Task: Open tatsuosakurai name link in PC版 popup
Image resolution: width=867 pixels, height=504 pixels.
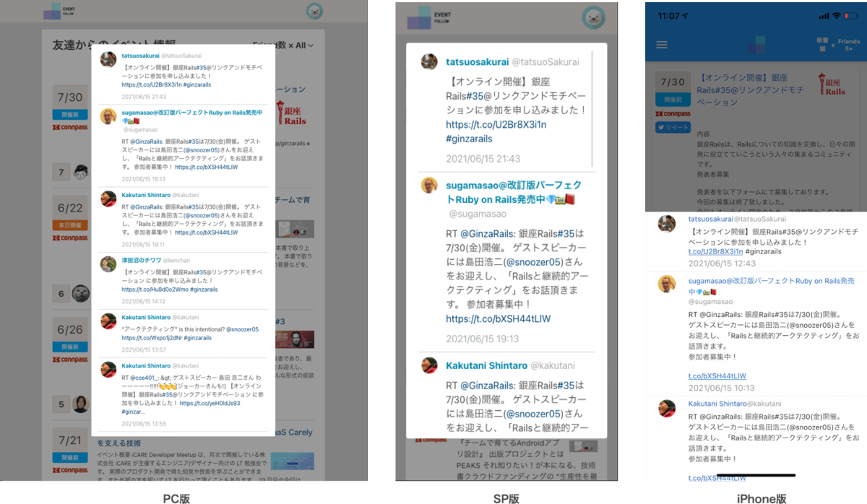Action: pos(139,55)
